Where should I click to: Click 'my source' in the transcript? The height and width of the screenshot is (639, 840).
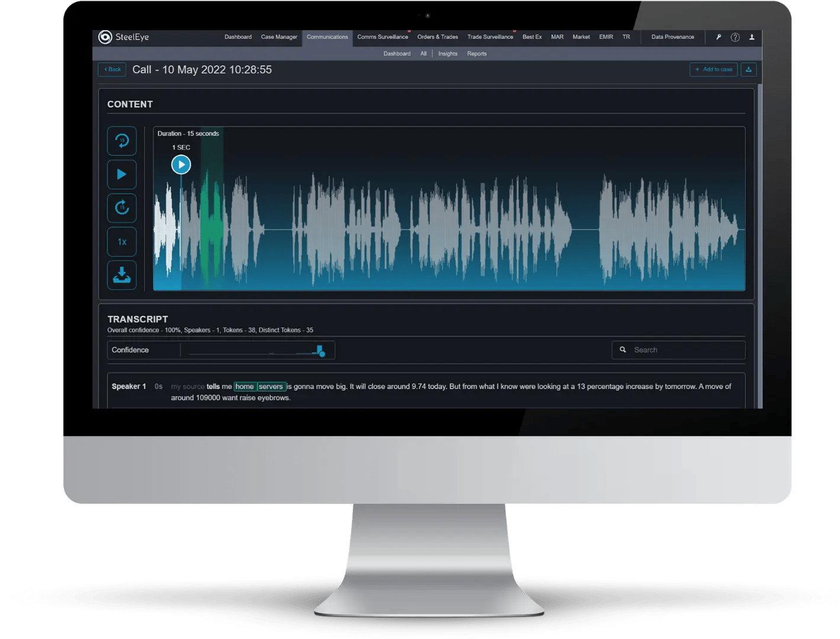click(188, 387)
